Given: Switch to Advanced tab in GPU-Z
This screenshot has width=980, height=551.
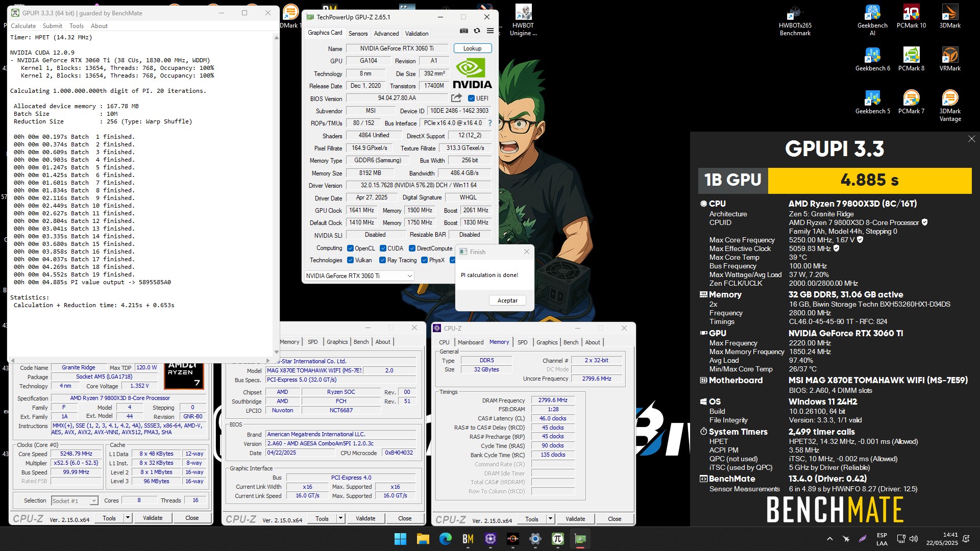Looking at the screenshot, I should click(x=386, y=34).
